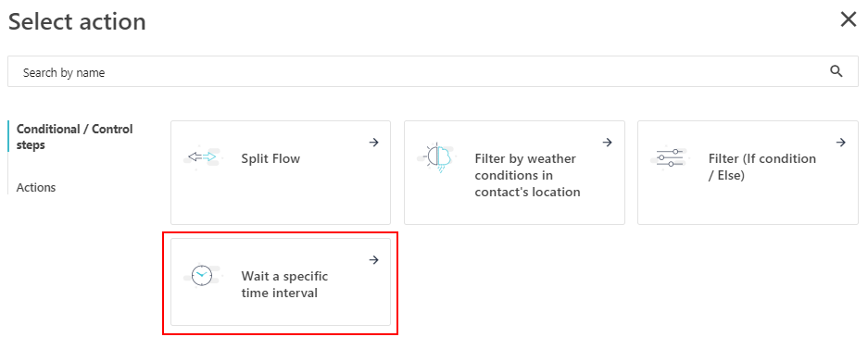Choose Filter by weather conditions text
This screenshot has width=868, height=337.
pyautogui.click(x=527, y=175)
